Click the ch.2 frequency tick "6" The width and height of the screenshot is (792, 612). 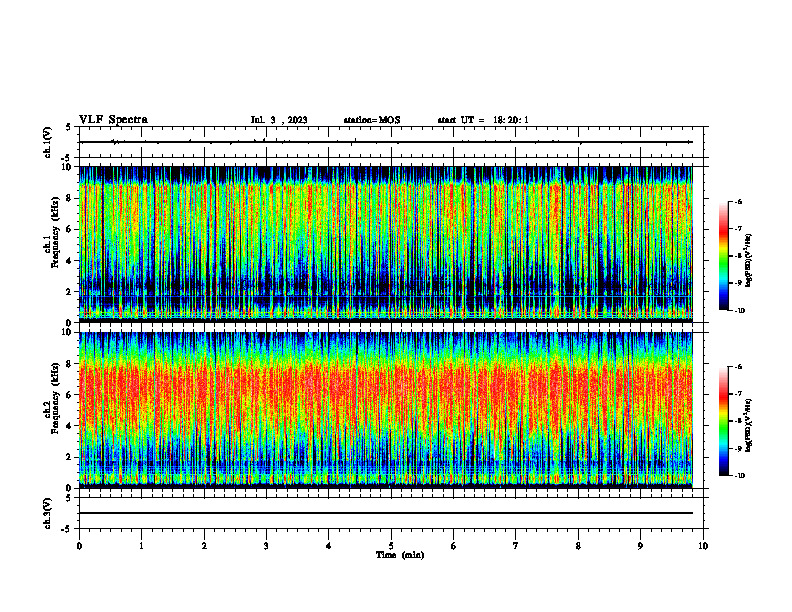(x=70, y=395)
